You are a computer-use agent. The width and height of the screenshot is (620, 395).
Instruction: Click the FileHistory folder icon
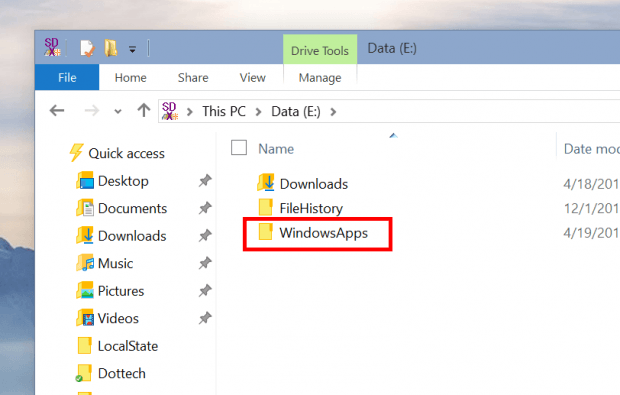(266, 207)
